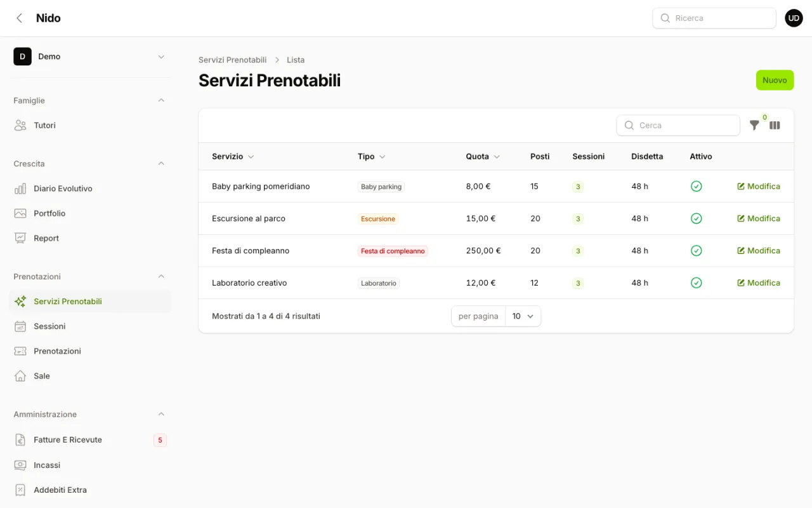Viewport: 812px width, 508px height.
Task: Click the Sessioni calendar icon
Action: click(20, 326)
